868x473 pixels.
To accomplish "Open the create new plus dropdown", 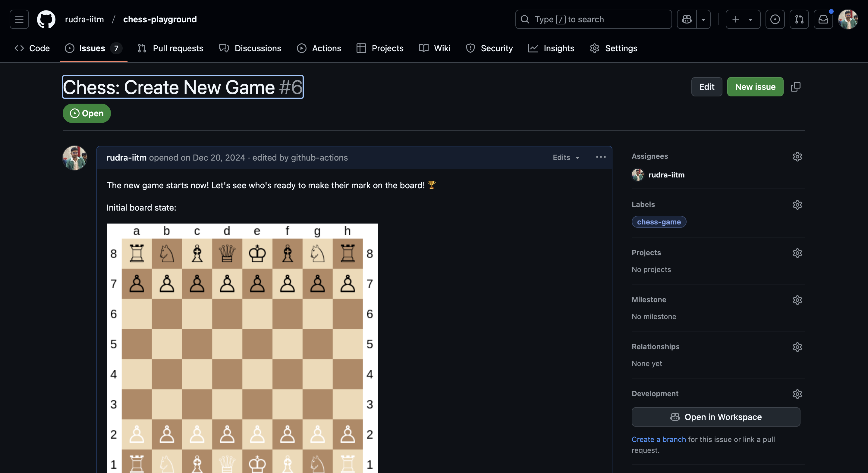I will (x=743, y=19).
